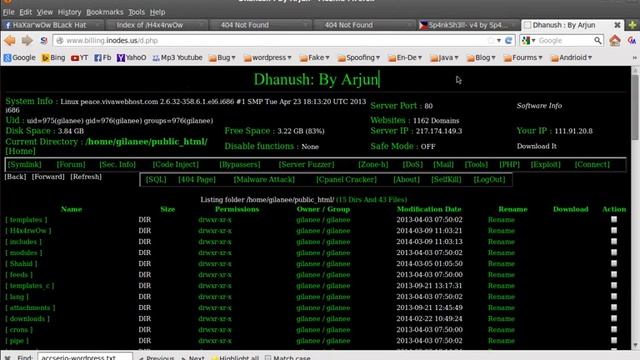
Task: Tick the checkbox for H4x4rwOw folder
Action: [614, 230]
